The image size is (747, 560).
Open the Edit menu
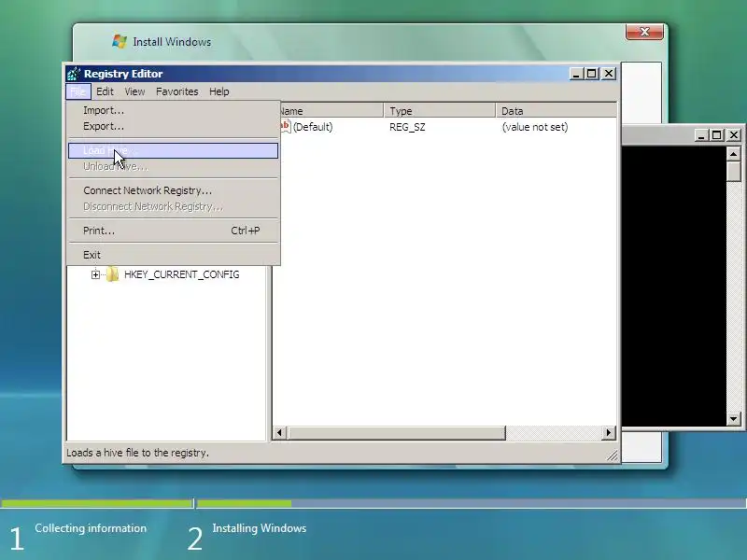105,91
